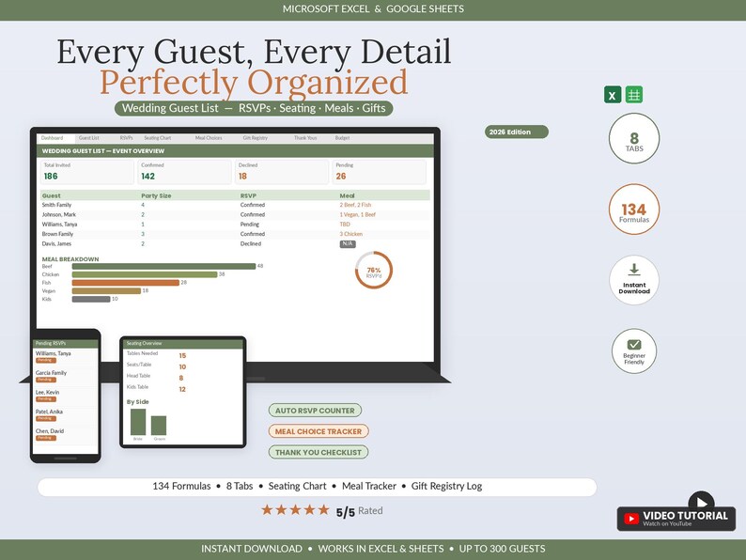
Task: Open the Dashboard tab
Action: coord(52,138)
